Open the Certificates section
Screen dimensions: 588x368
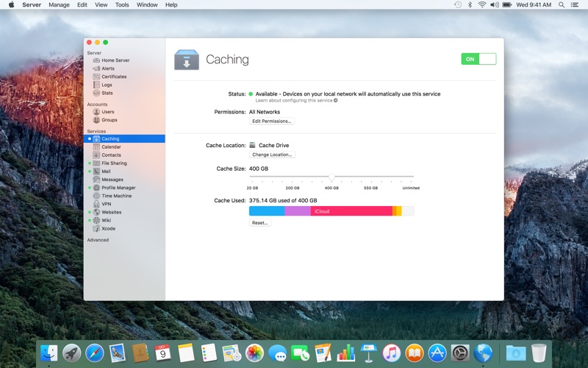pyautogui.click(x=113, y=77)
